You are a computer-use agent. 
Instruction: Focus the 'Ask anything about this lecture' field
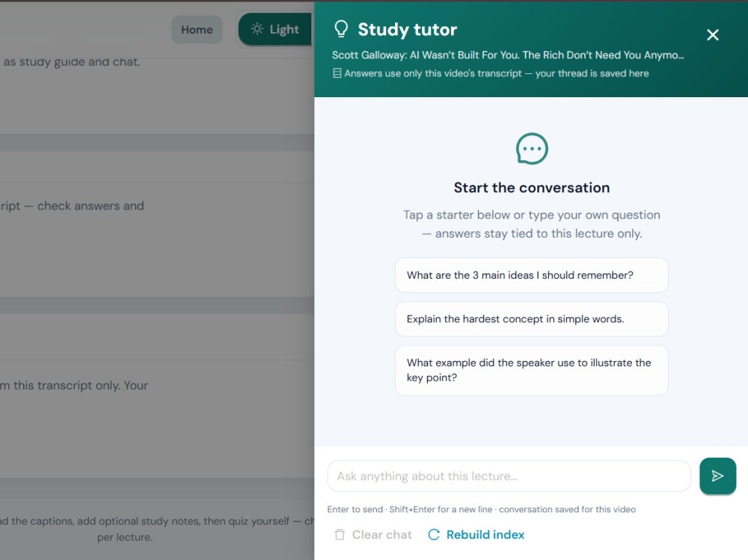[509, 476]
